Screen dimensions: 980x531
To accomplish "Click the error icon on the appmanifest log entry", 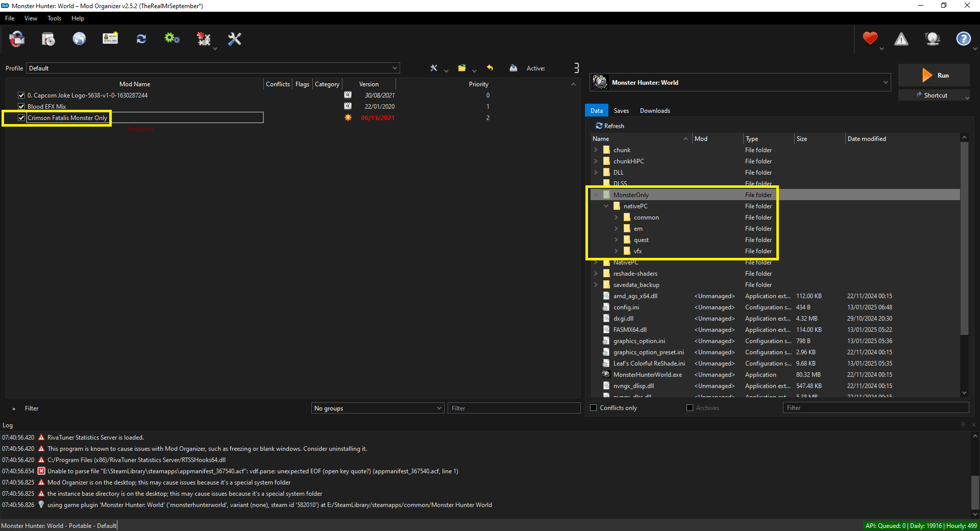I will 41,471.
